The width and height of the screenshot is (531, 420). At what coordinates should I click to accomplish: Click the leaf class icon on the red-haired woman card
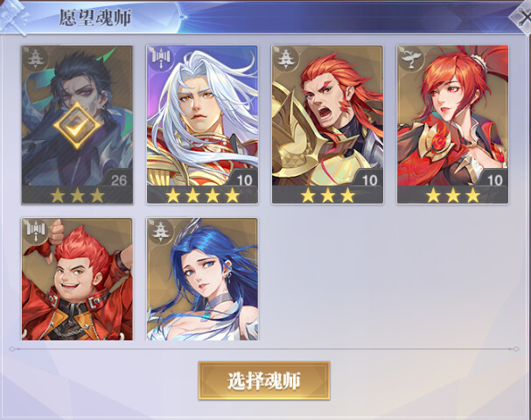point(411,59)
